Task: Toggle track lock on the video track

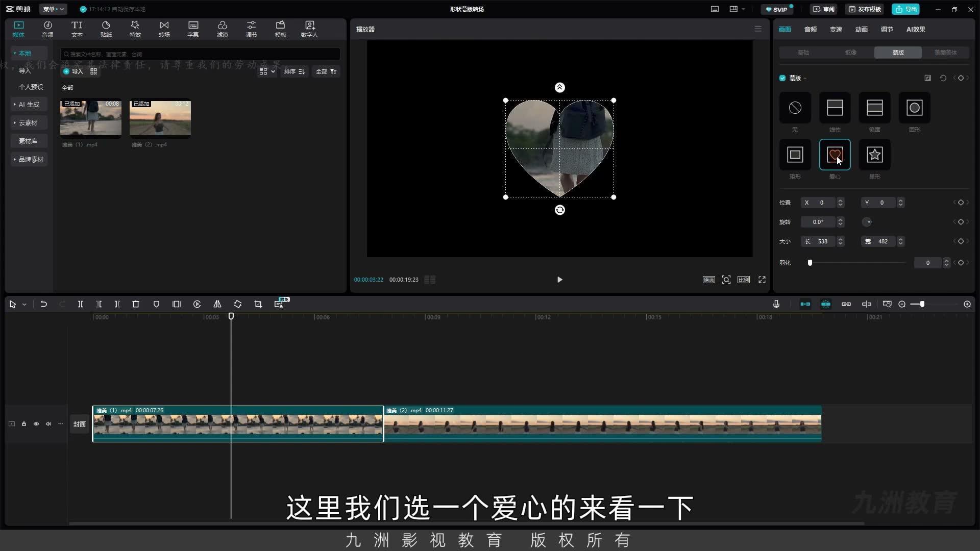Action: point(24,424)
